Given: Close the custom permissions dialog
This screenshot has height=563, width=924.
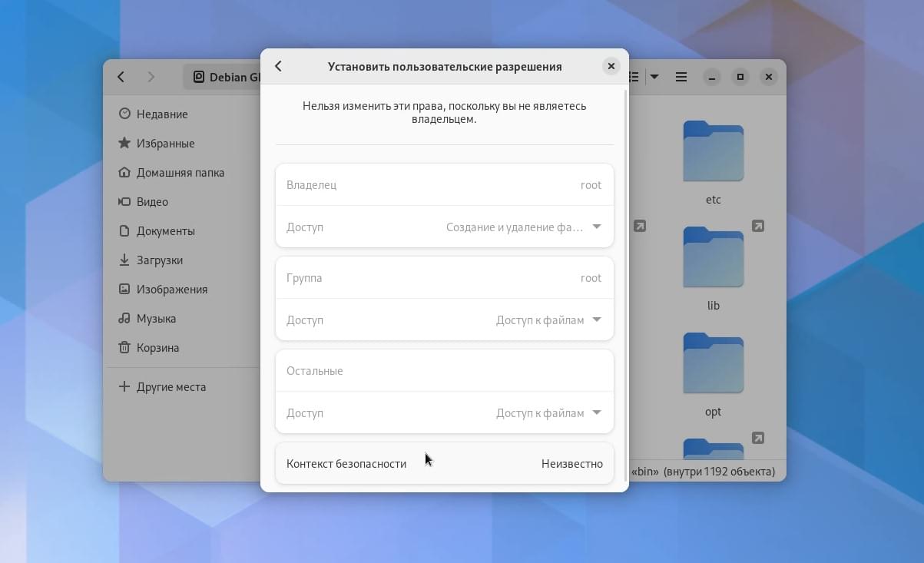Looking at the screenshot, I should pos(611,67).
